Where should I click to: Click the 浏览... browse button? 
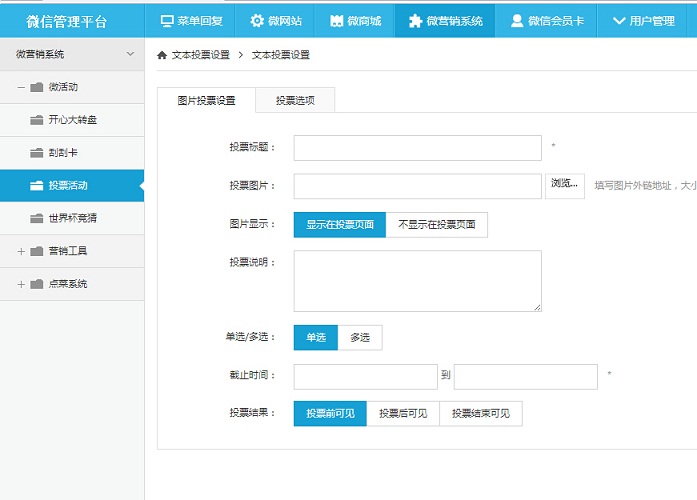(x=565, y=186)
